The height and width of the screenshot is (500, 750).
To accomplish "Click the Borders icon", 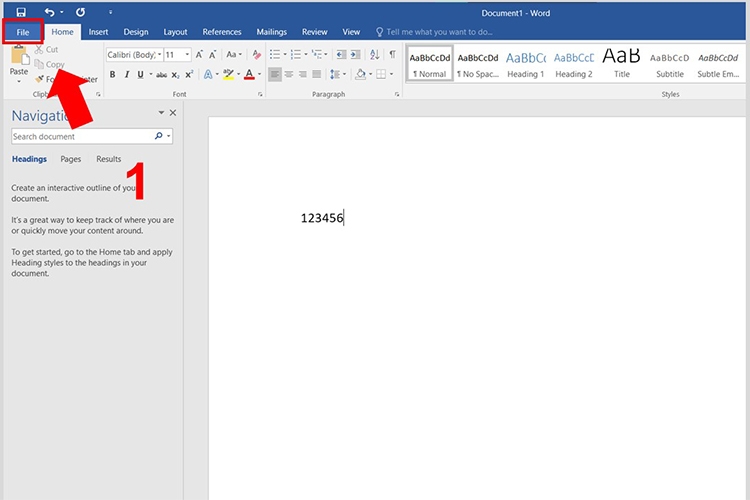I will click(381, 74).
